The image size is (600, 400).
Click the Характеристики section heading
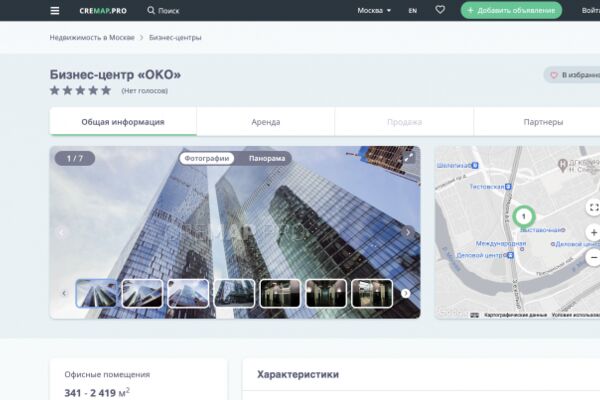[298, 374]
